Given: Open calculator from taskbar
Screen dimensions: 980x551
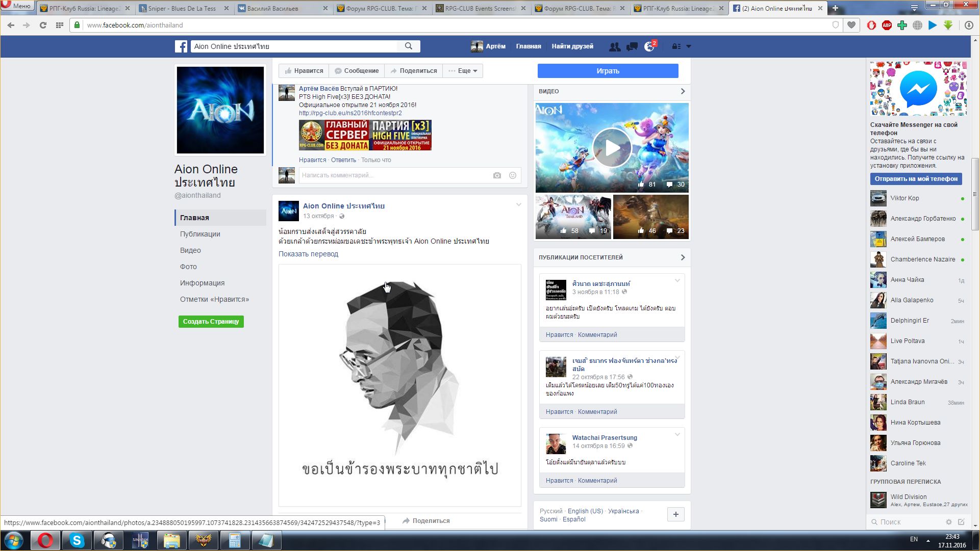Looking at the screenshot, I should [235, 540].
